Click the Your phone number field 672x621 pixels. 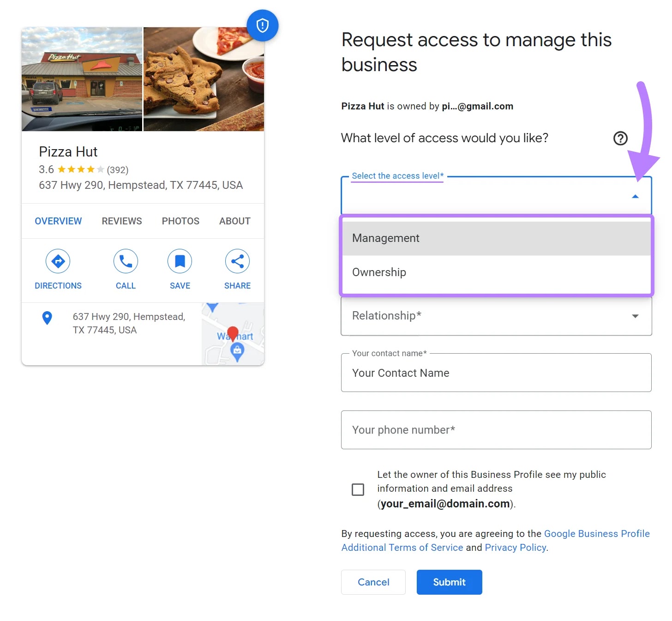point(496,430)
